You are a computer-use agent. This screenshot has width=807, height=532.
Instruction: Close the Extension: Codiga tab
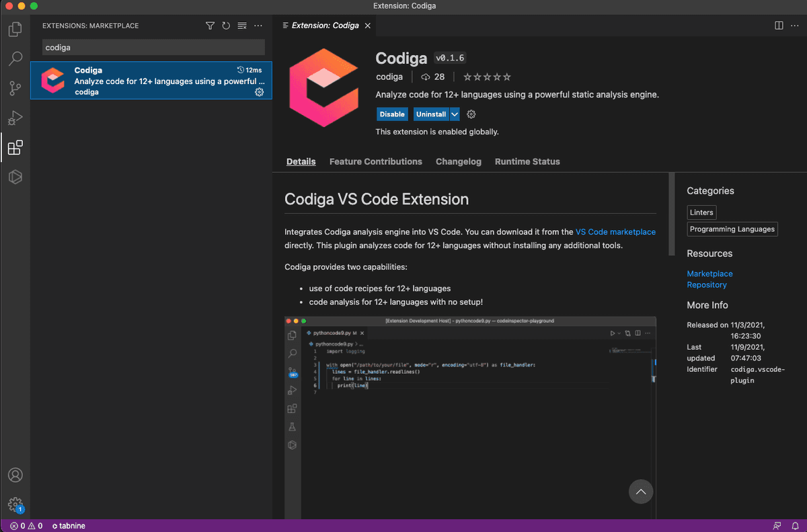point(367,26)
